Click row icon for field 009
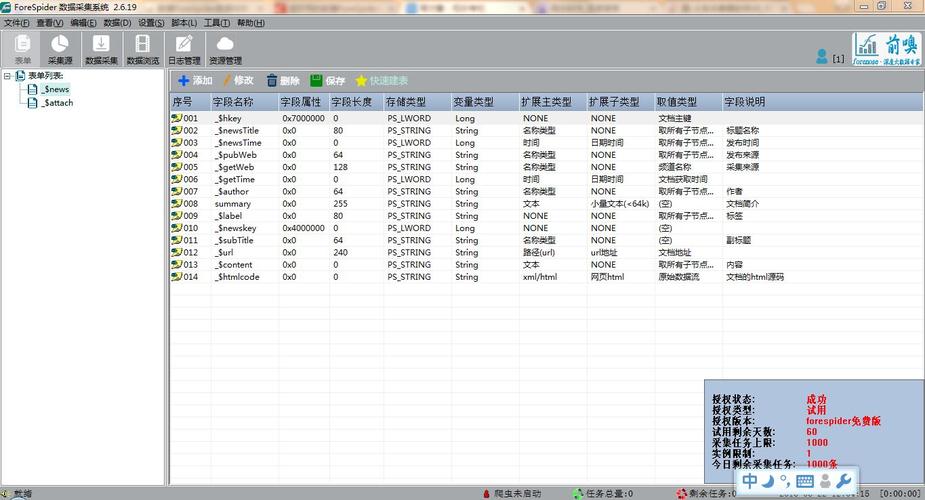This screenshot has width=925, height=500. (x=176, y=216)
